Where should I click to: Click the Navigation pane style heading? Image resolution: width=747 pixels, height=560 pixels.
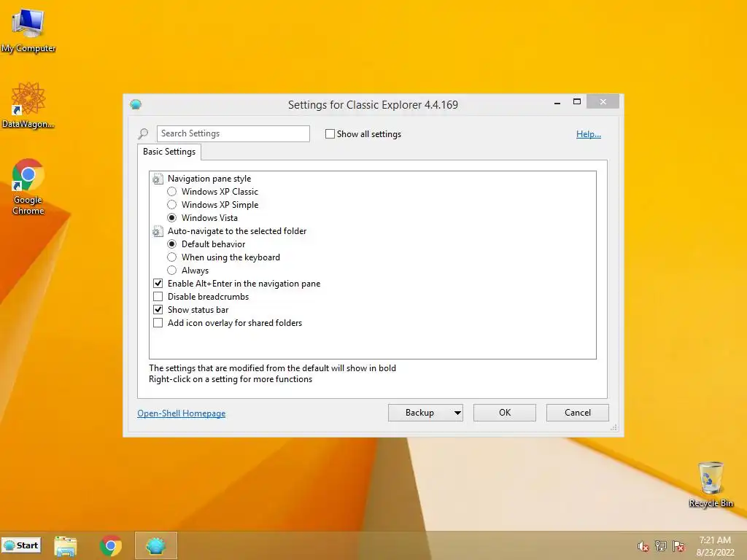209,179
